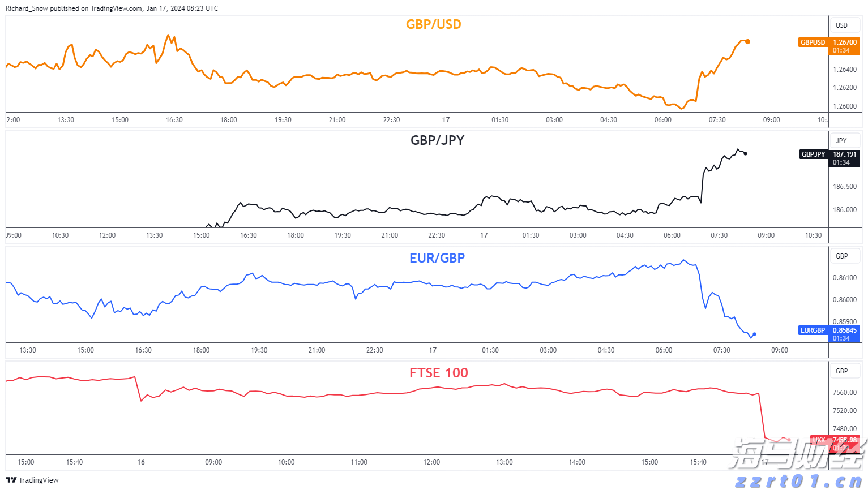Viewport: 868px width, 490px height.
Task: Click the black last-price dot on GBP/JPY line
Action: [x=746, y=153]
